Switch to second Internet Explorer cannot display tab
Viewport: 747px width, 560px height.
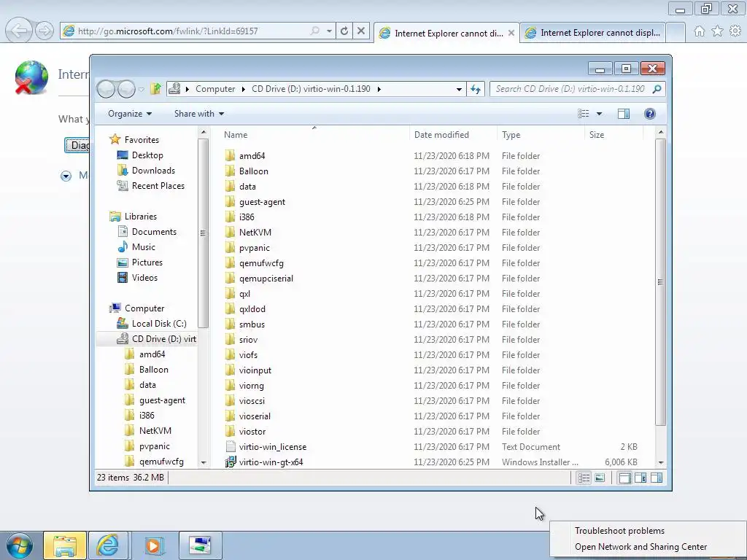(592, 33)
